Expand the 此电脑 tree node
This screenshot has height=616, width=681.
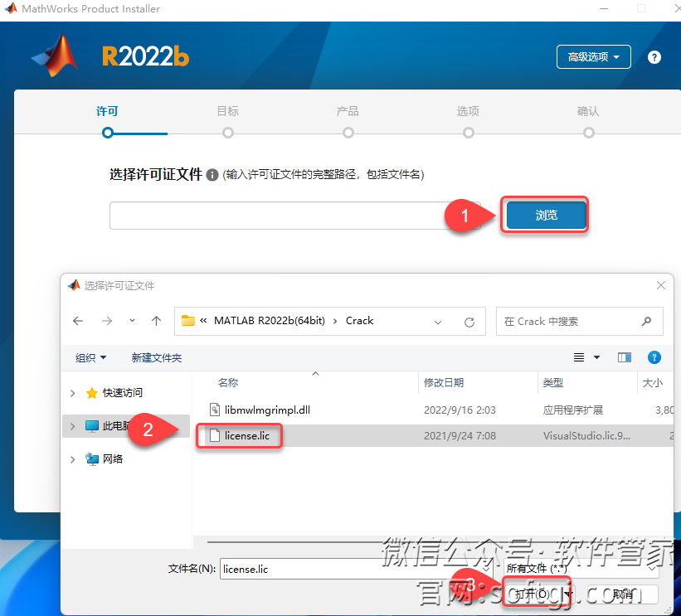tap(72, 426)
